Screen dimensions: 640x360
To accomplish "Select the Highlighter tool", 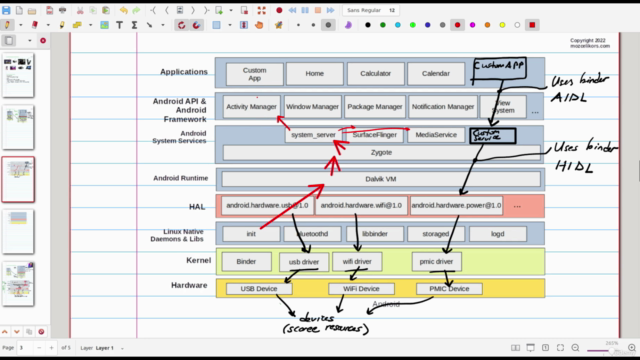I will 62,25.
